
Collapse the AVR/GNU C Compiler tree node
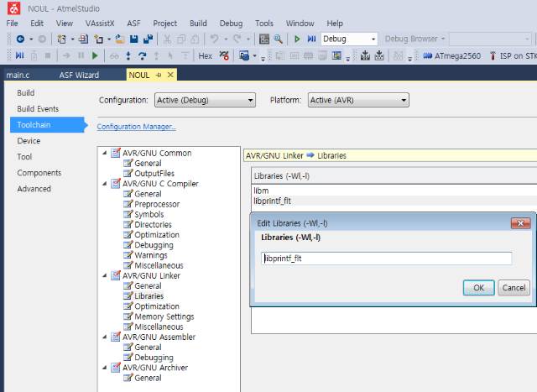(x=104, y=184)
